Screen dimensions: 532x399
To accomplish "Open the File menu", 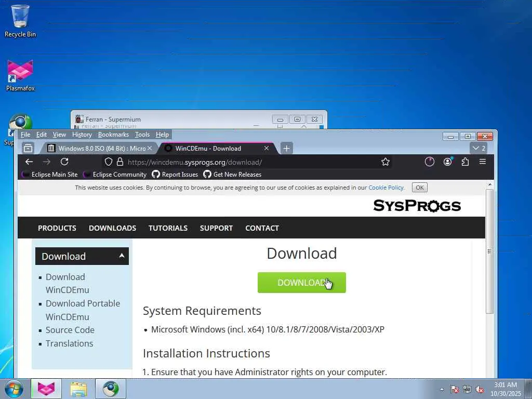I will pyautogui.click(x=25, y=135).
